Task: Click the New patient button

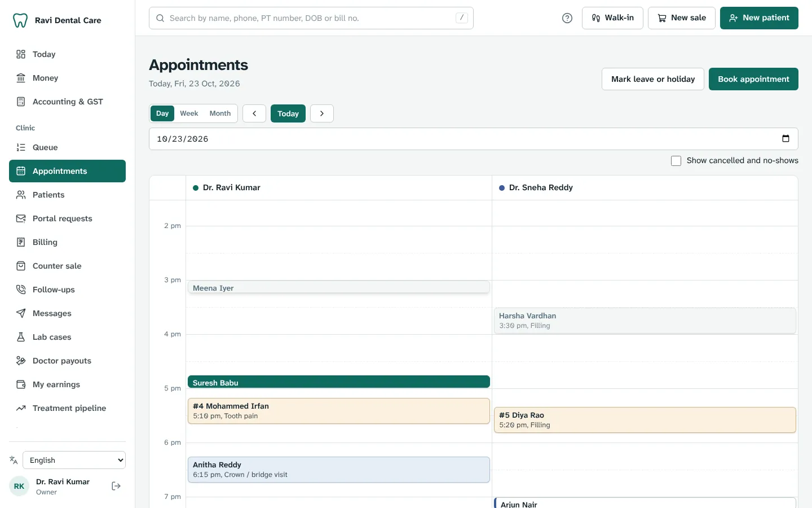Action: click(759, 18)
